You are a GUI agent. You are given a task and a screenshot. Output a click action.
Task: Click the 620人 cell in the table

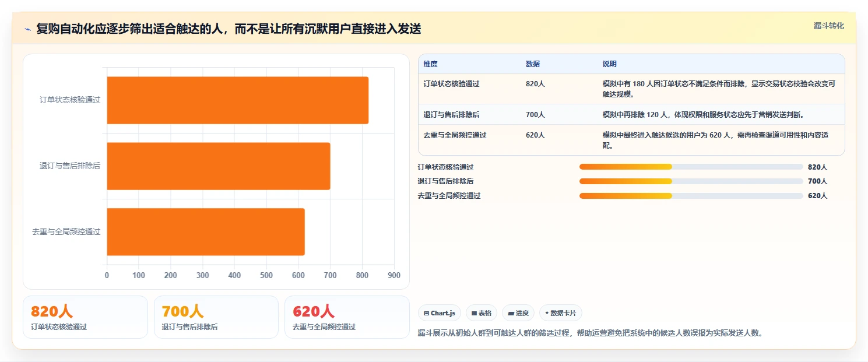pyautogui.click(x=535, y=135)
